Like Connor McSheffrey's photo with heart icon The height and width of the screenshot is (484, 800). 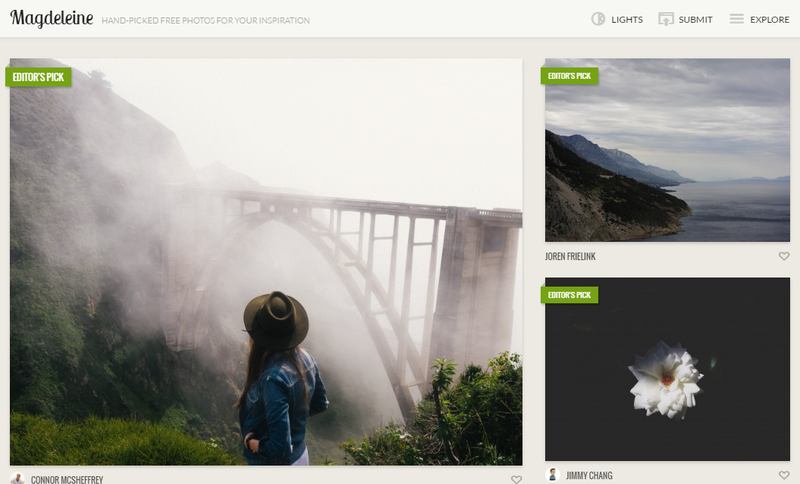click(516, 479)
